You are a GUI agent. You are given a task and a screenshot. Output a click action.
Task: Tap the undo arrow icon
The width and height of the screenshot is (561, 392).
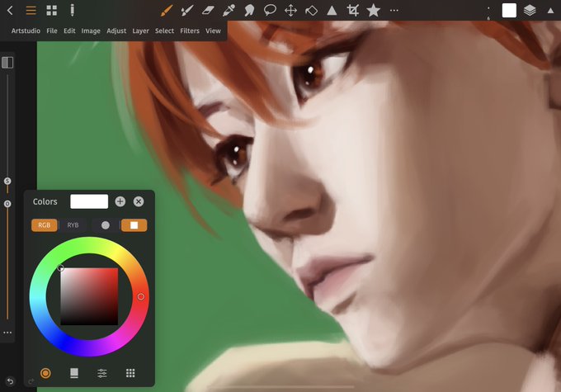click(11, 381)
